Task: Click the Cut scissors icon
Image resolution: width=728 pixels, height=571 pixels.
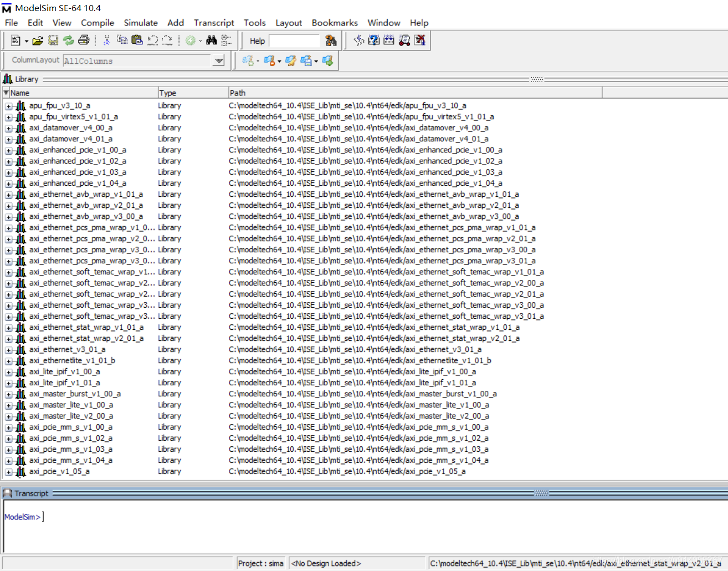Action: point(107,40)
